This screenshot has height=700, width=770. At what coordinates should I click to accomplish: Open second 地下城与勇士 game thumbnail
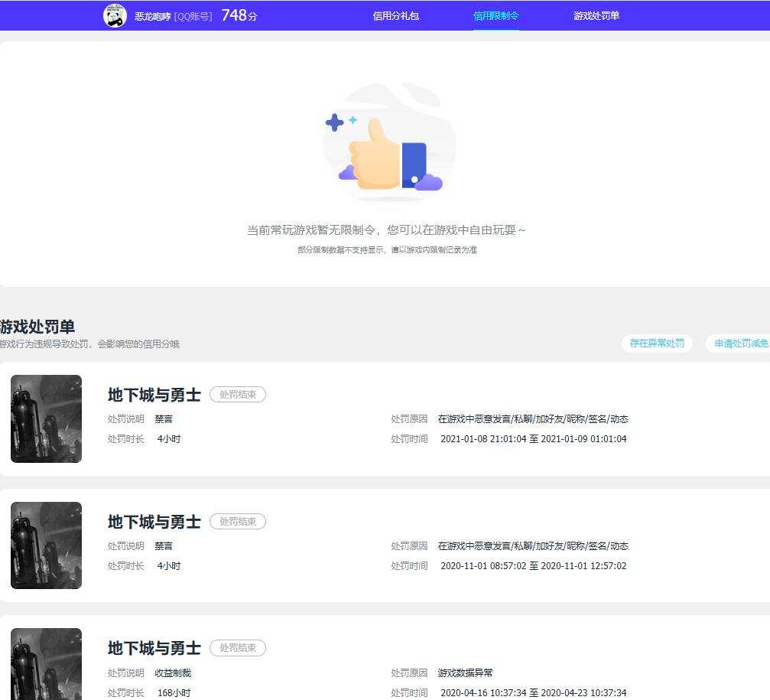(46, 545)
